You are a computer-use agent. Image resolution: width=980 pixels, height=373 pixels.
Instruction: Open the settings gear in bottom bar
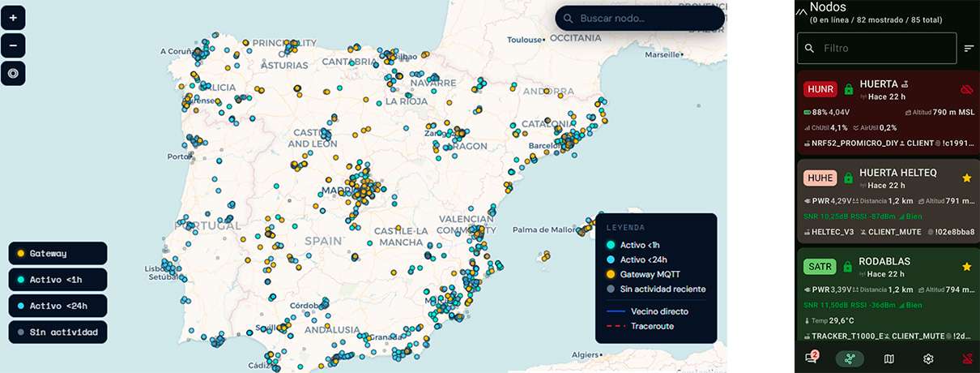929,358
